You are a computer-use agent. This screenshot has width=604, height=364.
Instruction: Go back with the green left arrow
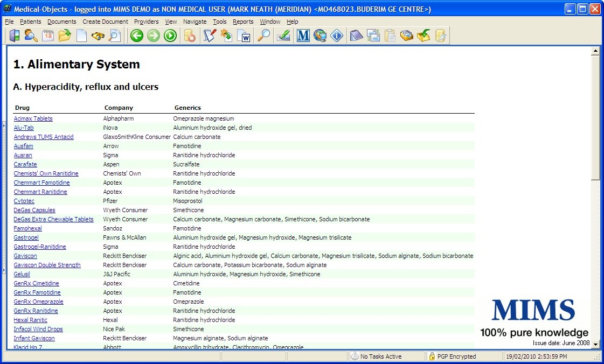pyautogui.click(x=137, y=36)
